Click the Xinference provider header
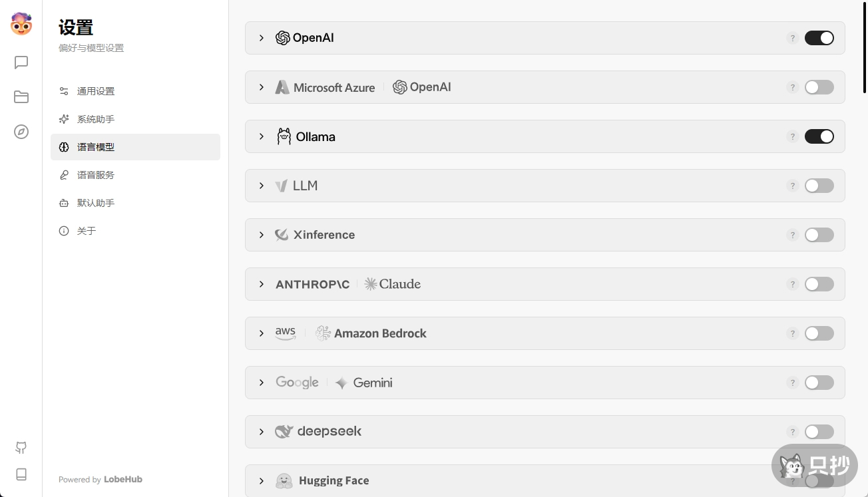 pyautogui.click(x=324, y=235)
